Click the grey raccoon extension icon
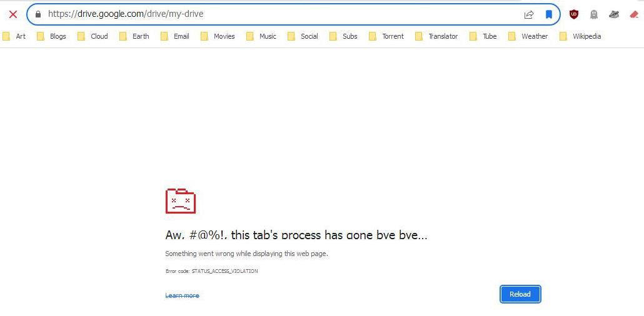This screenshot has height=316, width=644. pyautogui.click(x=614, y=14)
